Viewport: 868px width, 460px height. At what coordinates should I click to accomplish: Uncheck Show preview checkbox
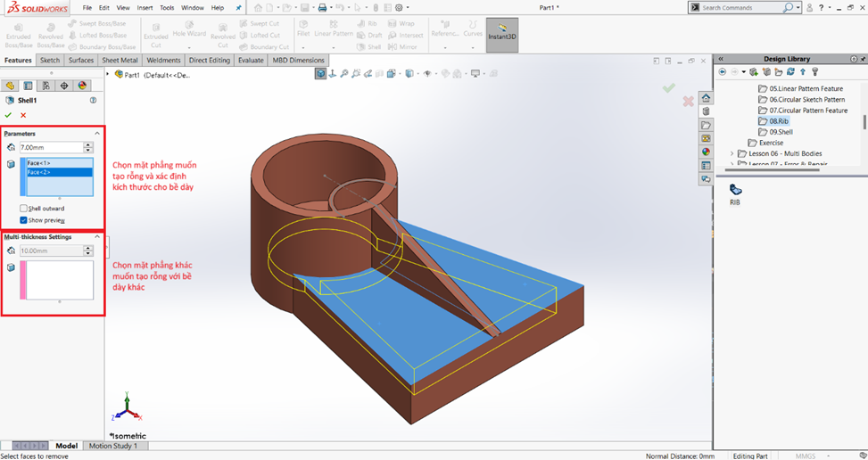(x=23, y=220)
